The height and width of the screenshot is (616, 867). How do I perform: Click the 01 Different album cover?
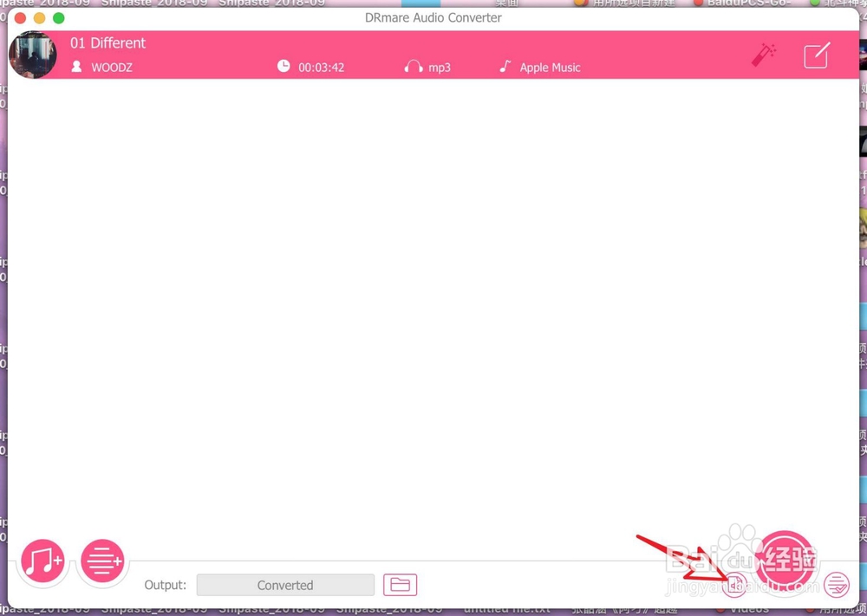33,55
